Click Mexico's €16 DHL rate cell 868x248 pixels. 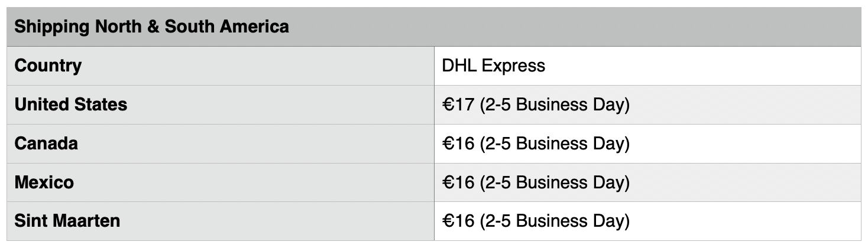point(647,182)
